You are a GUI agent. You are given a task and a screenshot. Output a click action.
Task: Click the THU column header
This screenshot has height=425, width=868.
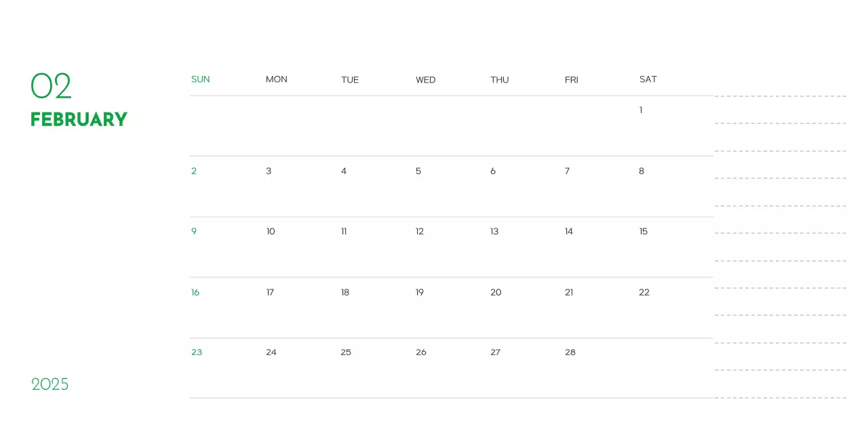(499, 80)
